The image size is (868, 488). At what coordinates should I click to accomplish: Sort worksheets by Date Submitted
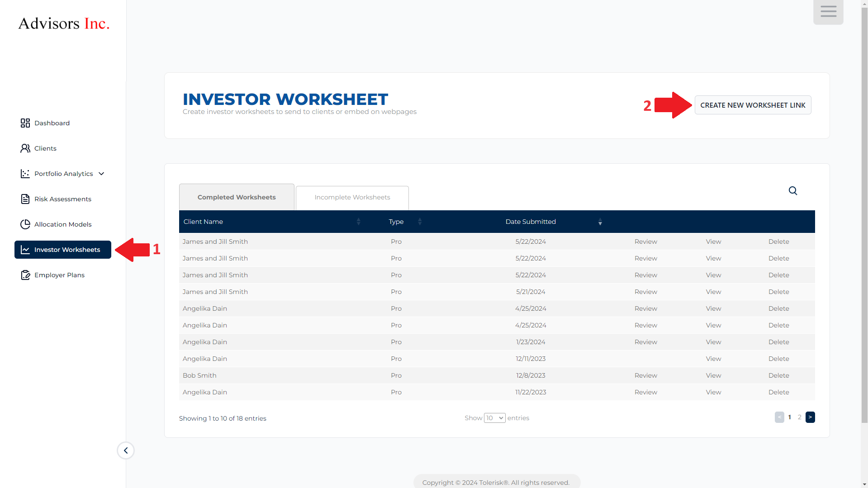[x=600, y=222]
